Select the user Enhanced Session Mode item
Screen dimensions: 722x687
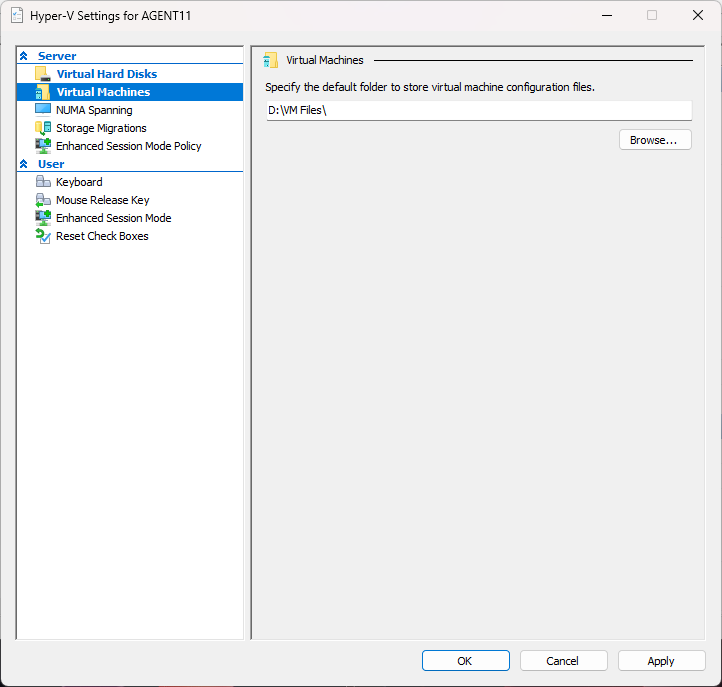click(x=113, y=218)
